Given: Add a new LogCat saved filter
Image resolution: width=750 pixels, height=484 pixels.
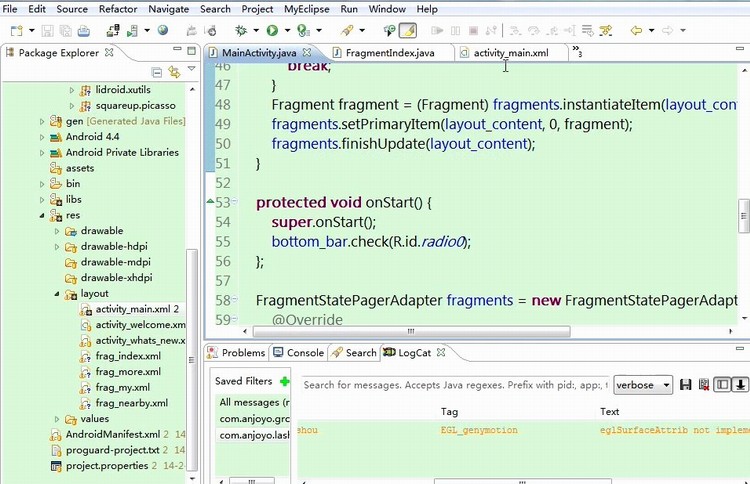Looking at the screenshot, I should pos(285,381).
